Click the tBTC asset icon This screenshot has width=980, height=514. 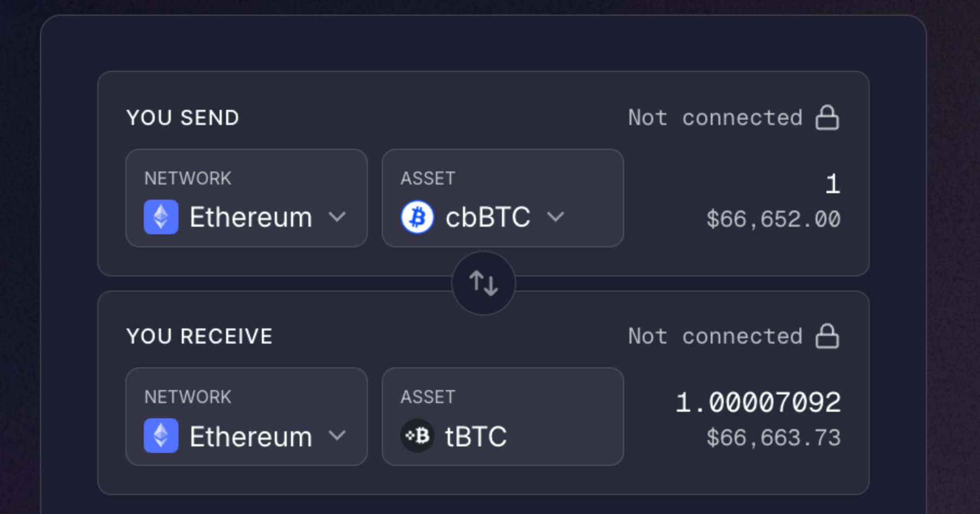[x=417, y=436]
